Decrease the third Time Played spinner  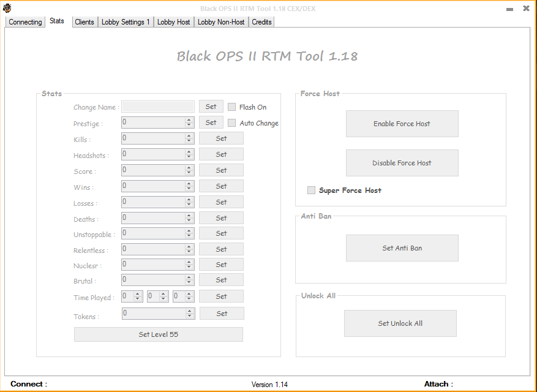point(189,299)
